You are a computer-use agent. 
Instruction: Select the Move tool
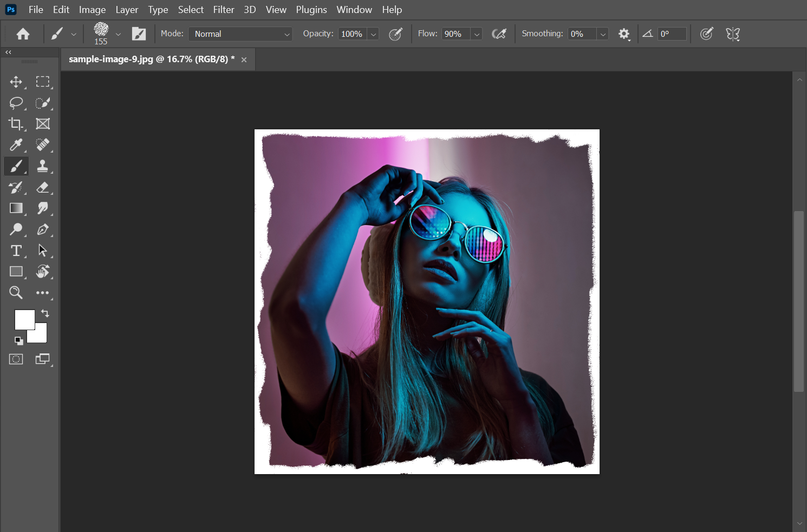pos(16,82)
